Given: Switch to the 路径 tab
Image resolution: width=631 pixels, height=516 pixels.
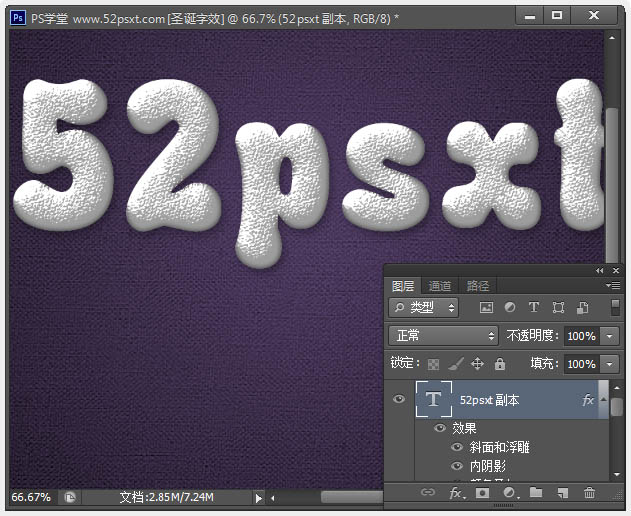Looking at the screenshot, I should (x=478, y=286).
